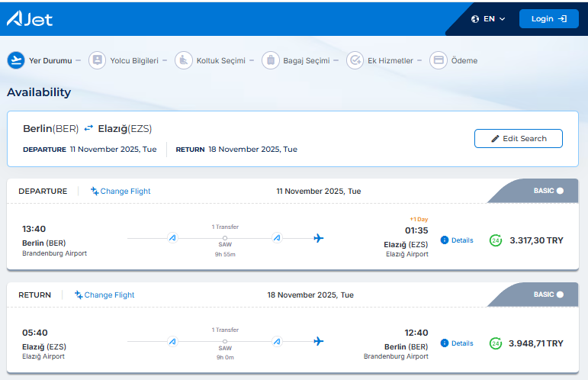Click Berlin(BER) in the search summary
The image size is (588, 380).
pos(51,129)
